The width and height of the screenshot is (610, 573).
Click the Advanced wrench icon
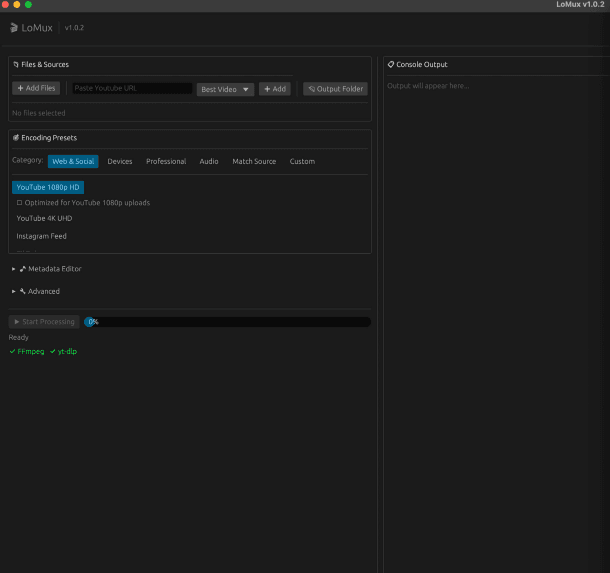pyautogui.click(x=23, y=291)
